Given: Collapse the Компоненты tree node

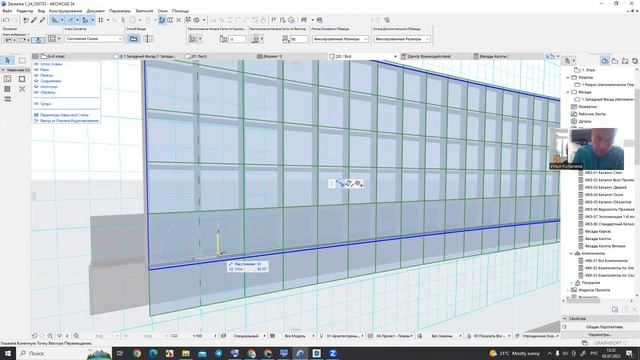Looking at the screenshot, I should 571,253.
